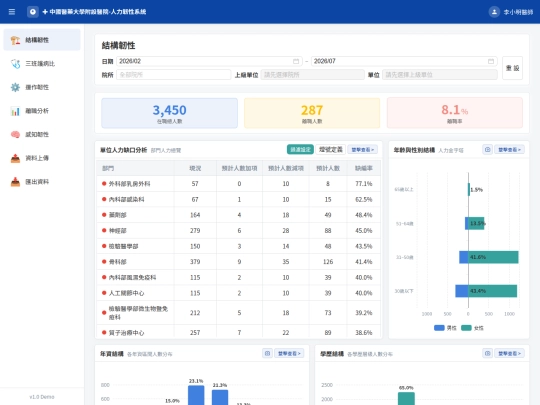The height and width of the screenshot is (405, 540).
Task: Click the 43.4% bar in age chart
Action: pos(492,291)
